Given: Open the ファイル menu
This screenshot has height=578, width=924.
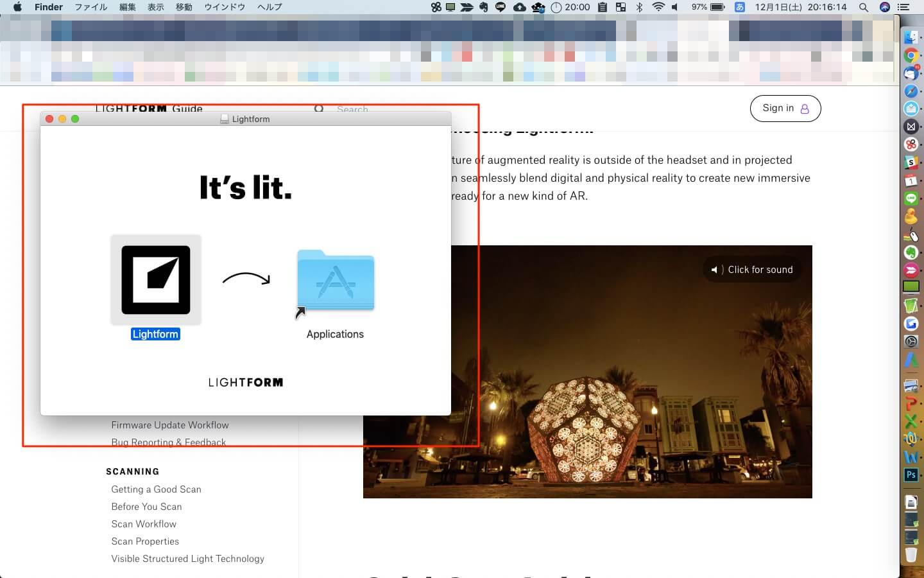Looking at the screenshot, I should [x=91, y=7].
